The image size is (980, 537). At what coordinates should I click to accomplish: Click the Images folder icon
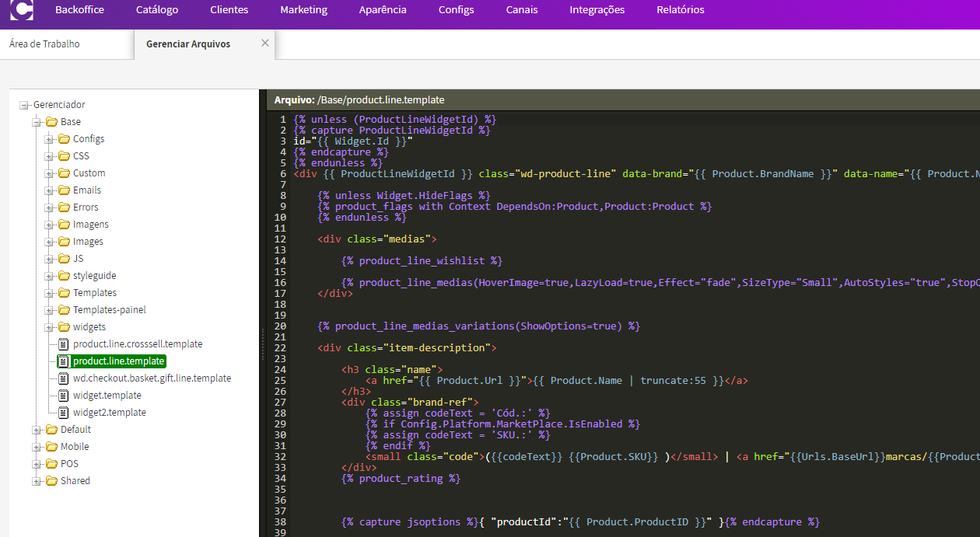(x=64, y=242)
